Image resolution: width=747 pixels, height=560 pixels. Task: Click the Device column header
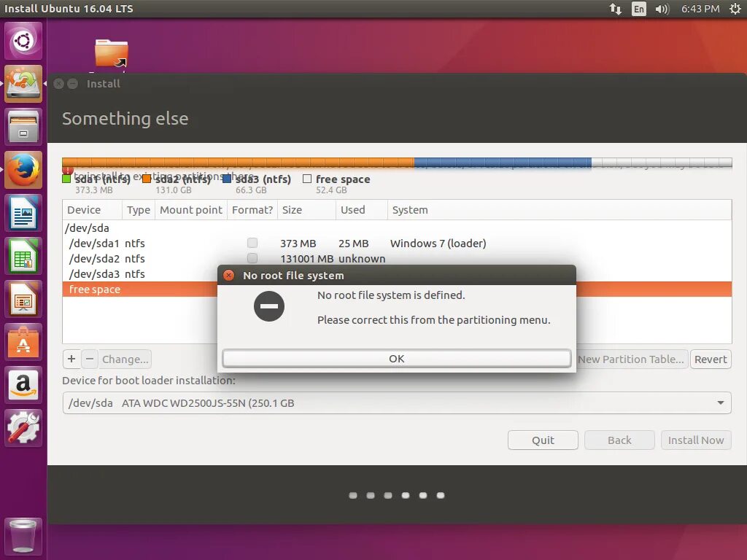pyautogui.click(x=92, y=210)
